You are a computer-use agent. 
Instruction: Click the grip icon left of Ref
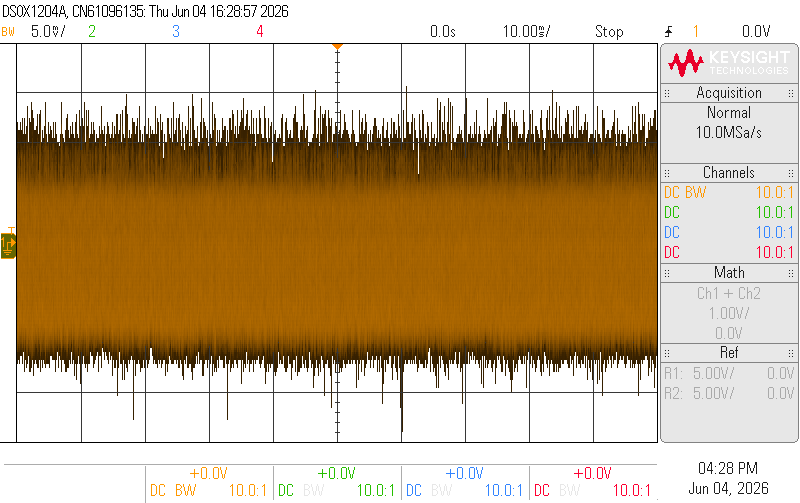[667, 353]
